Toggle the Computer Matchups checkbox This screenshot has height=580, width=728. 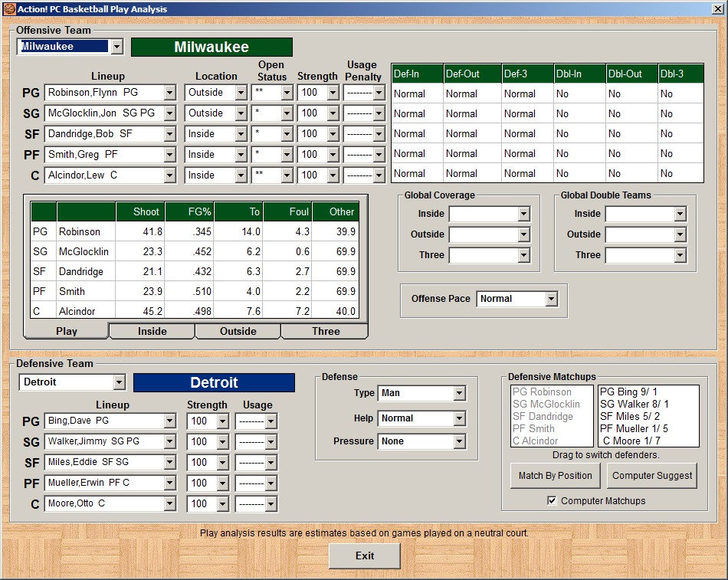[x=552, y=501]
